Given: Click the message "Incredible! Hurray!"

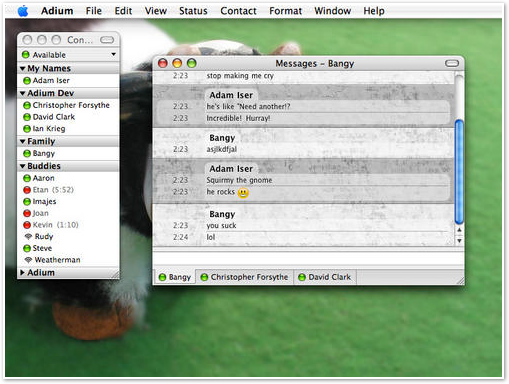Looking at the screenshot, I should 238,118.
